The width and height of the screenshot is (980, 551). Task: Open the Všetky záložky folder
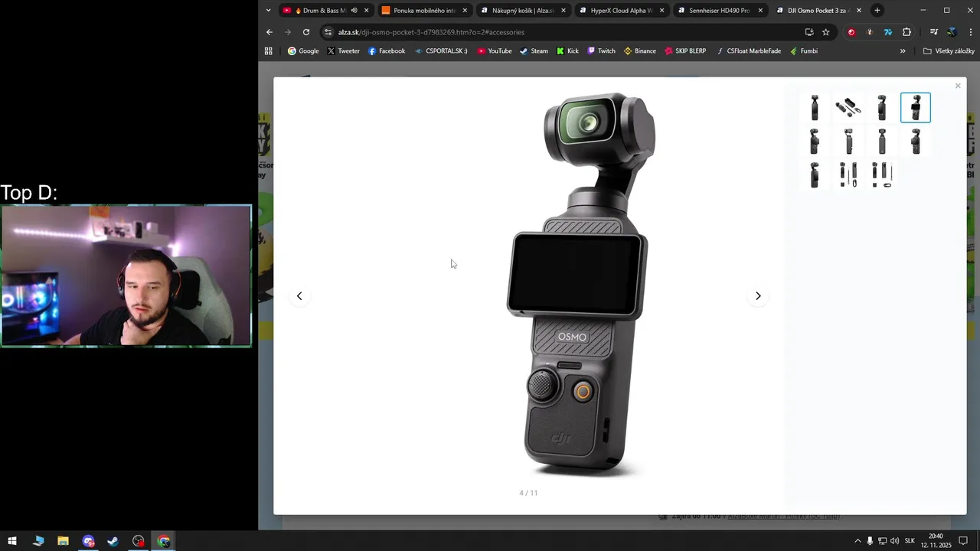[x=949, y=51]
